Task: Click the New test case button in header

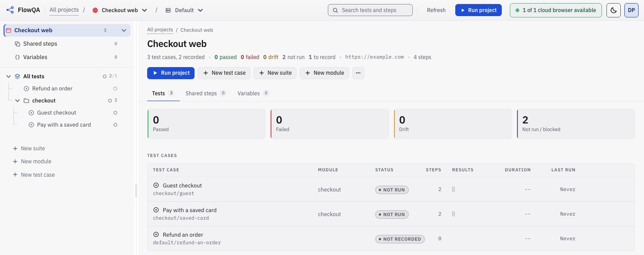Action: [224, 73]
